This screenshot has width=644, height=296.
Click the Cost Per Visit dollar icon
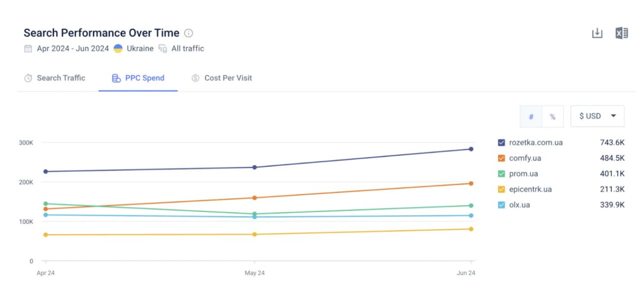pyautogui.click(x=196, y=78)
